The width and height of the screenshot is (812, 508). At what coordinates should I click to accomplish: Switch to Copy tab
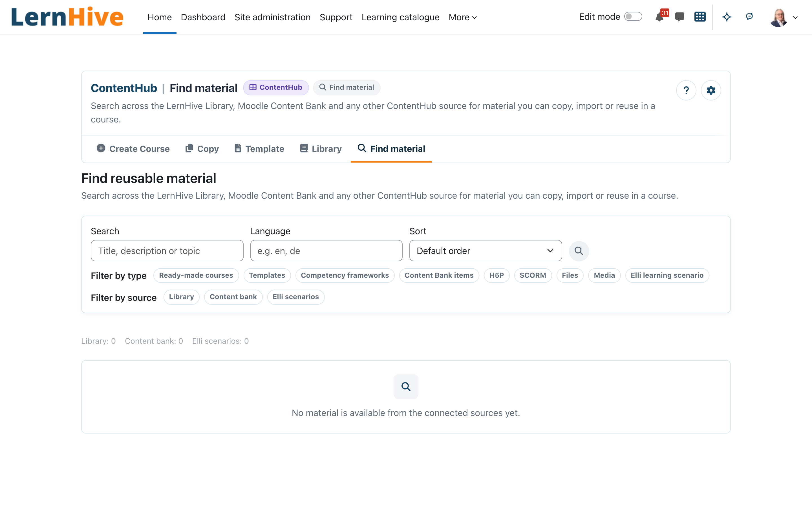coord(202,149)
